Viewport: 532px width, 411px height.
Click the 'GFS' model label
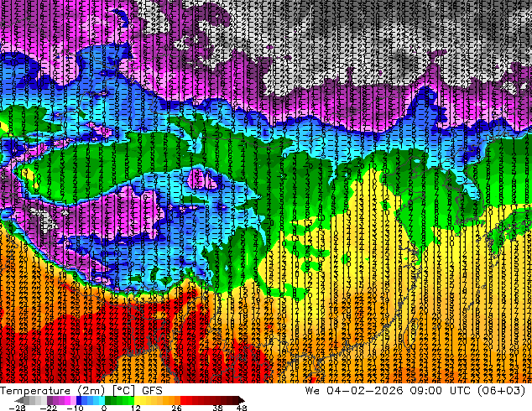coord(153,391)
